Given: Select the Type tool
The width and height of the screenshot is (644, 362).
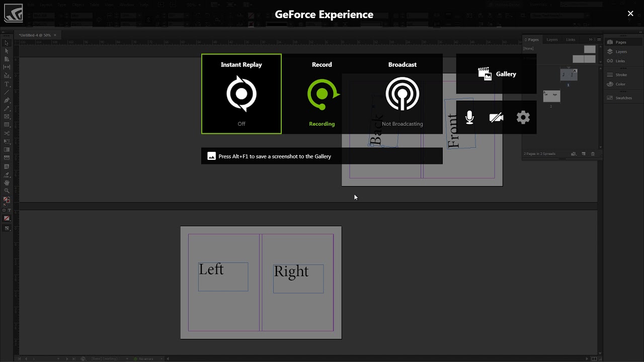Looking at the screenshot, I should coord(7,84).
